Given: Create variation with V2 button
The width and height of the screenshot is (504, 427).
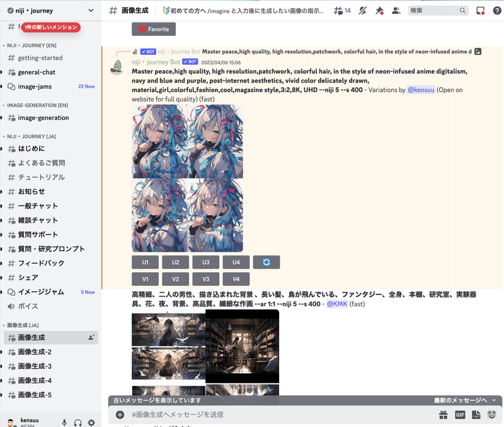Looking at the screenshot, I should click(x=176, y=279).
